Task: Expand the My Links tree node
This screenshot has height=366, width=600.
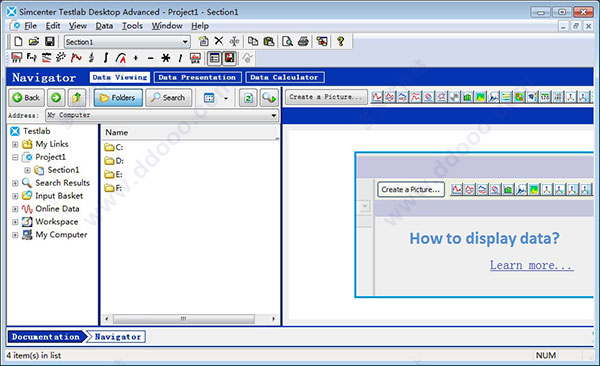Action: pos(15,144)
